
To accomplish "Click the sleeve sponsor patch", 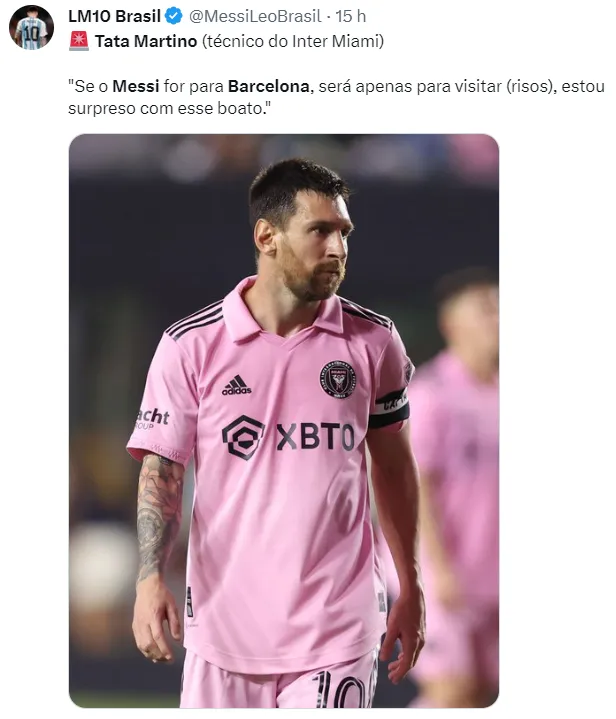I will [152, 419].
